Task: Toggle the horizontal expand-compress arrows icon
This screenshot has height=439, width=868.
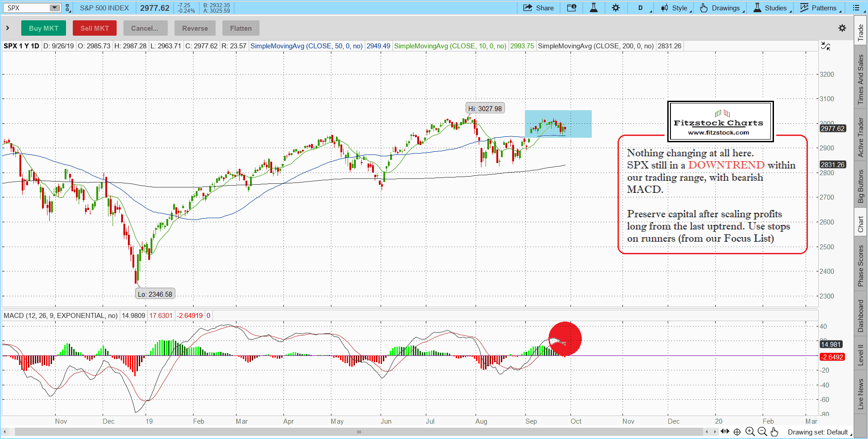Action: [x=725, y=432]
